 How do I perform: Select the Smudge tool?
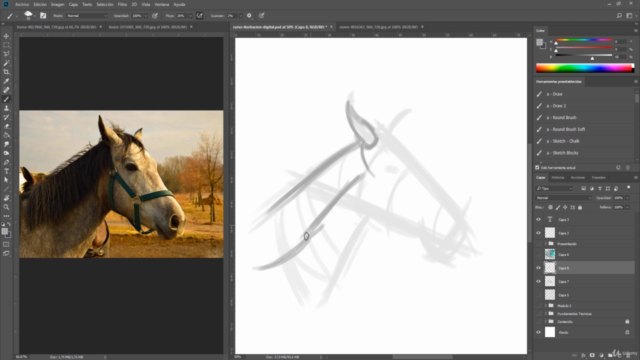click(x=7, y=144)
